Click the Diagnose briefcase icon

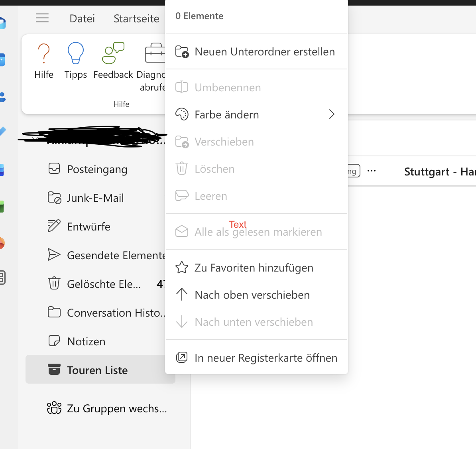(x=155, y=53)
